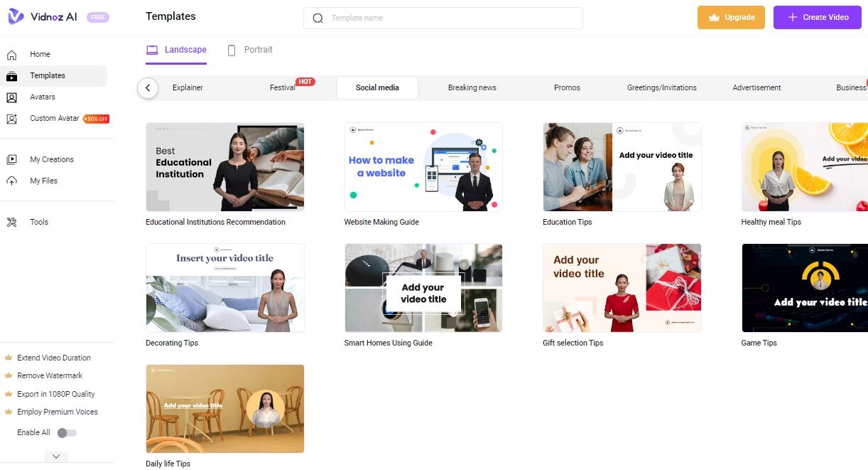Expand sidebar with bottom chevron down

click(56, 456)
